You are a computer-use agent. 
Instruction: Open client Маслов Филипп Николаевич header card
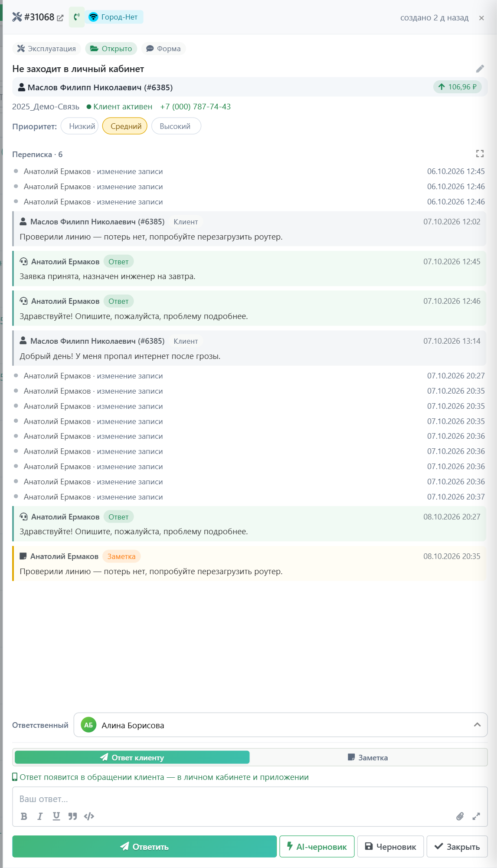click(x=250, y=87)
